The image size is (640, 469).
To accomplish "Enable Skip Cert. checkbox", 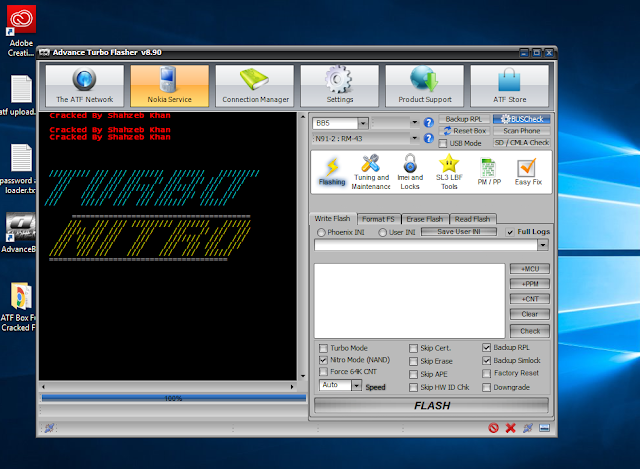I will click(413, 348).
